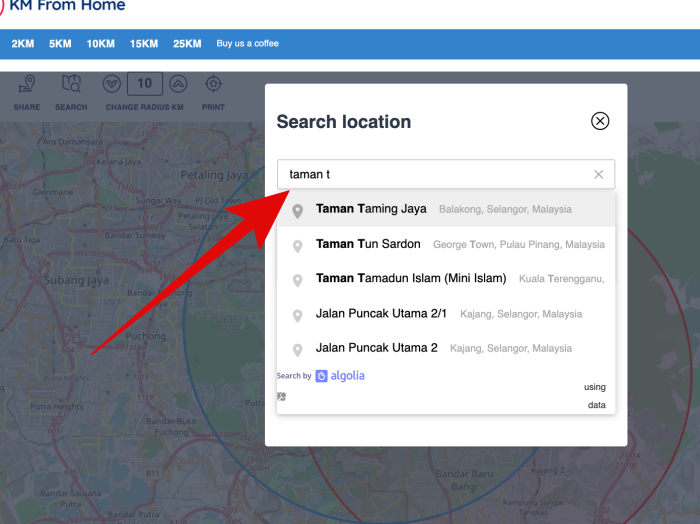Open the 25KM tab
This screenshot has width=700, height=524.
click(x=187, y=44)
